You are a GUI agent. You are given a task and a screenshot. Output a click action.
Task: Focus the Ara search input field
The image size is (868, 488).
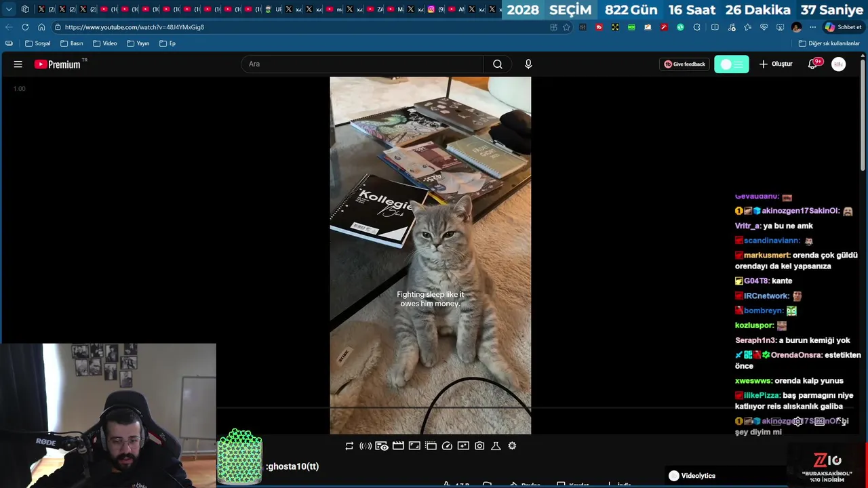pos(362,64)
